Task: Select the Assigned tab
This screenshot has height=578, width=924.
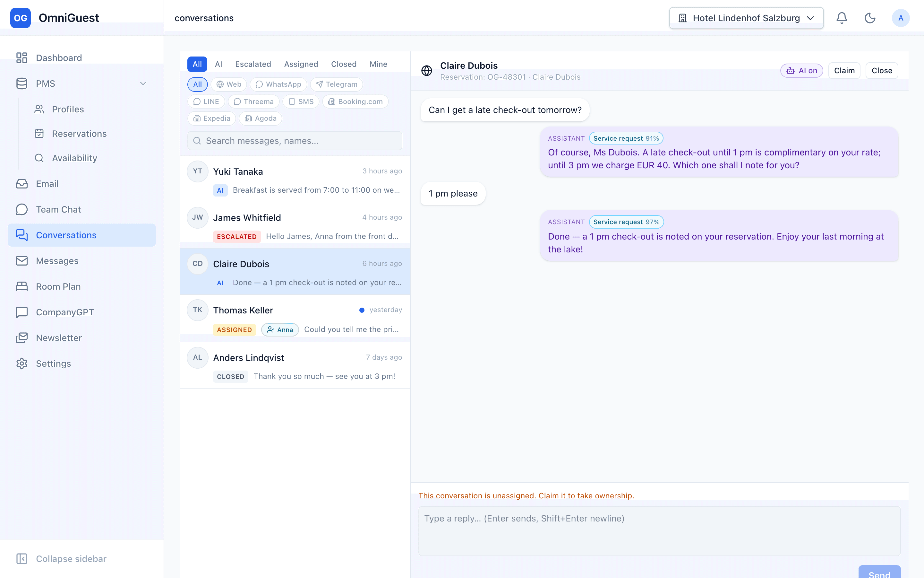Action: [301, 64]
